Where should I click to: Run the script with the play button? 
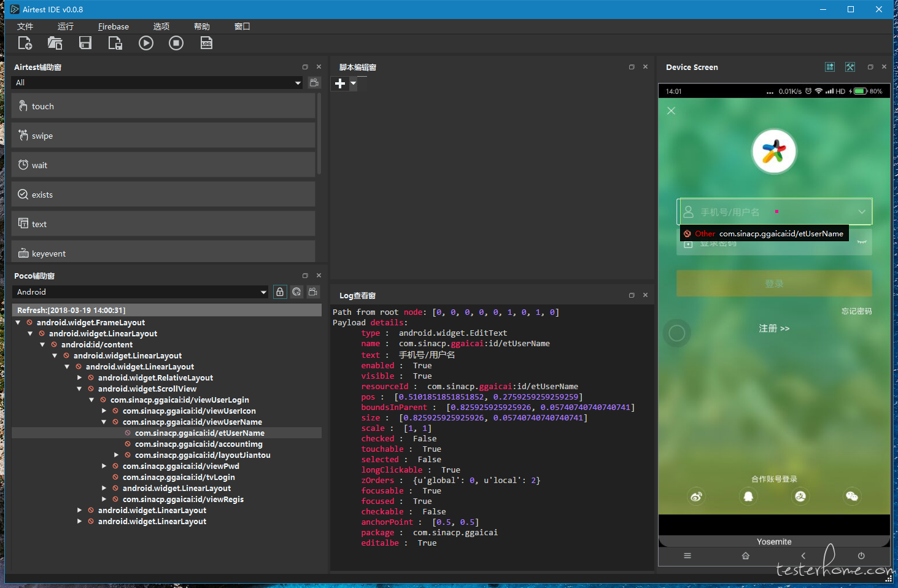(146, 43)
